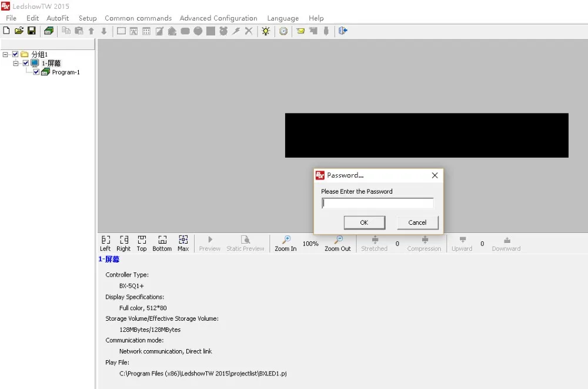This screenshot has width=588, height=389.
Task: Click the Compression button
Action: coord(424,243)
